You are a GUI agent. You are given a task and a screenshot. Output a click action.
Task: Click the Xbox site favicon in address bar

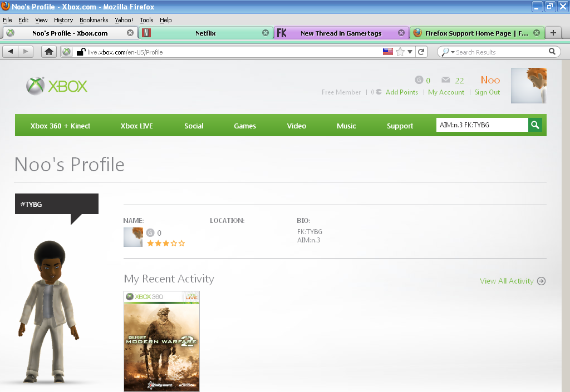[x=67, y=52]
